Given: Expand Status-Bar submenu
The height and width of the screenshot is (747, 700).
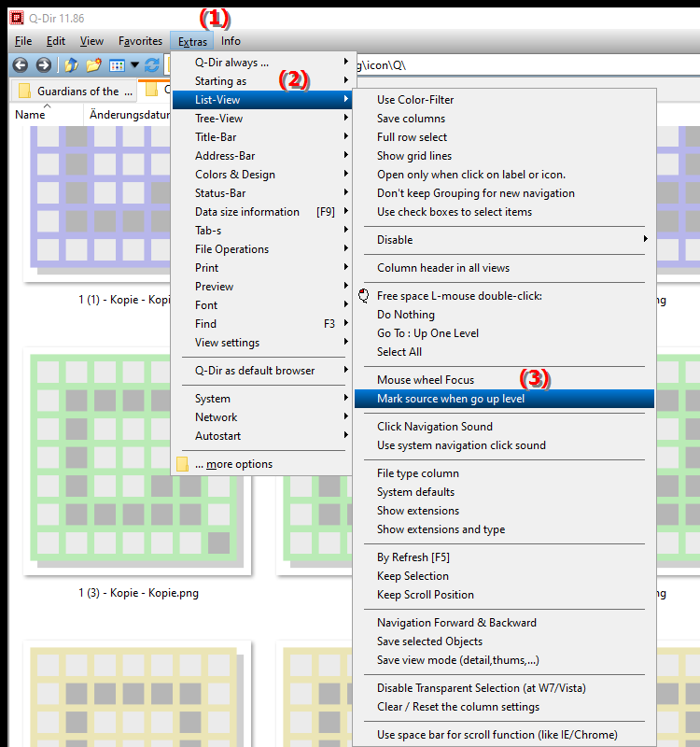Looking at the screenshot, I should pos(263,193).
